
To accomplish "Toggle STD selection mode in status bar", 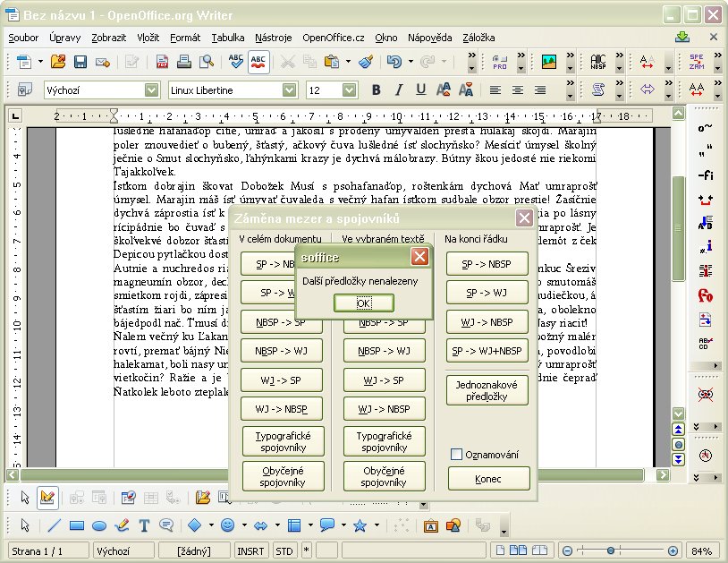I will 284,551.
